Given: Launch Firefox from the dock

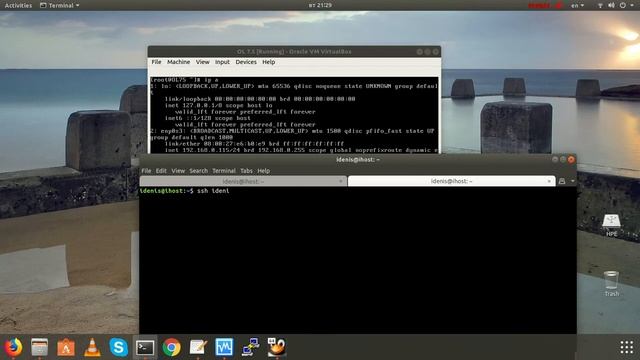Looking at the screenshot, I should pos(13,347).
